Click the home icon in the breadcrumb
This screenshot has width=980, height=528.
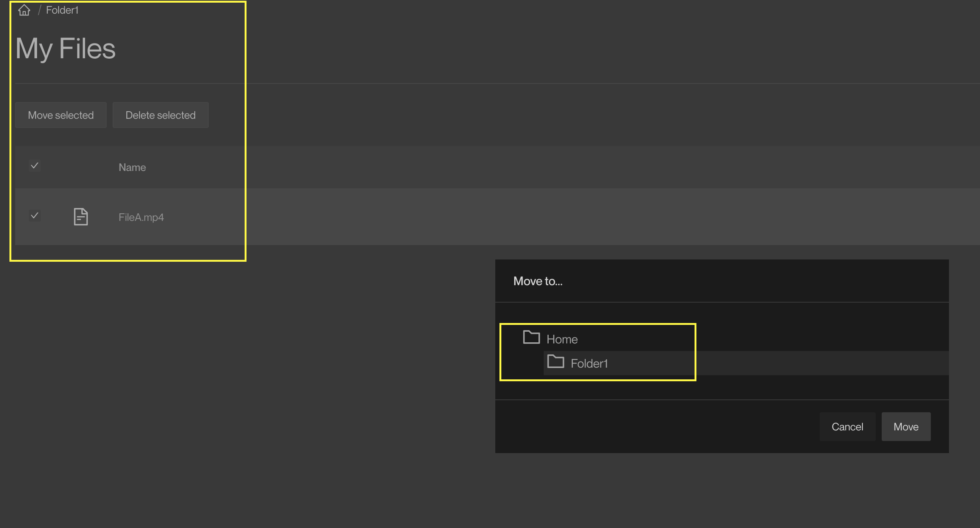coord(24,10)
